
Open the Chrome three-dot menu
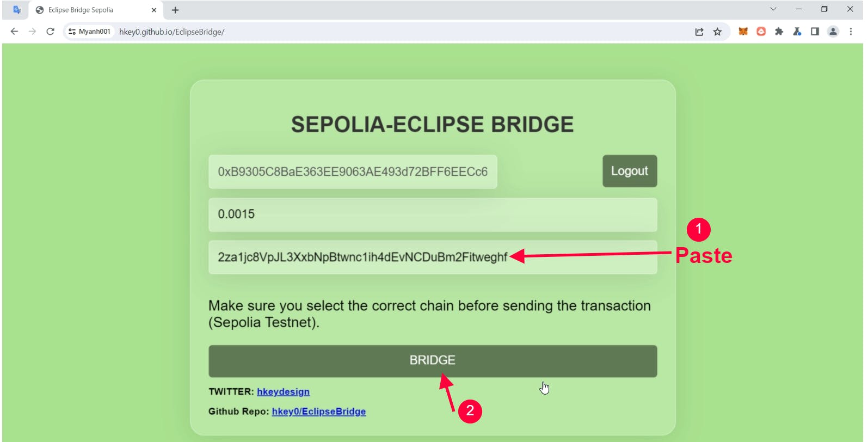pyautogui.click(x=851, y=32)
